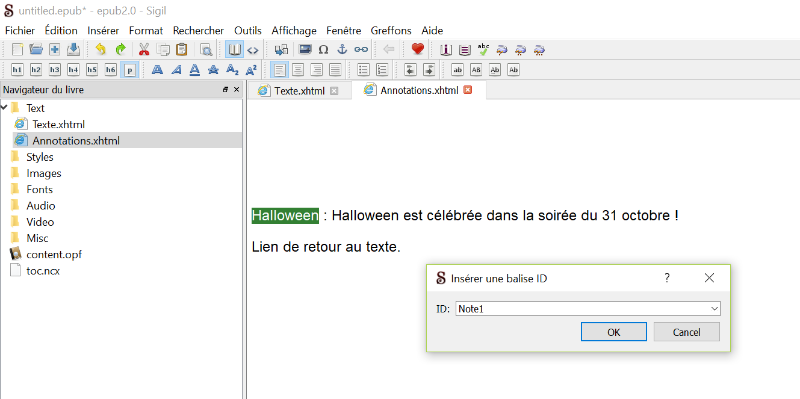800x399 pixels.
Task: Click the ? help button in the ID dialog
Action: (x=667, y=278)
